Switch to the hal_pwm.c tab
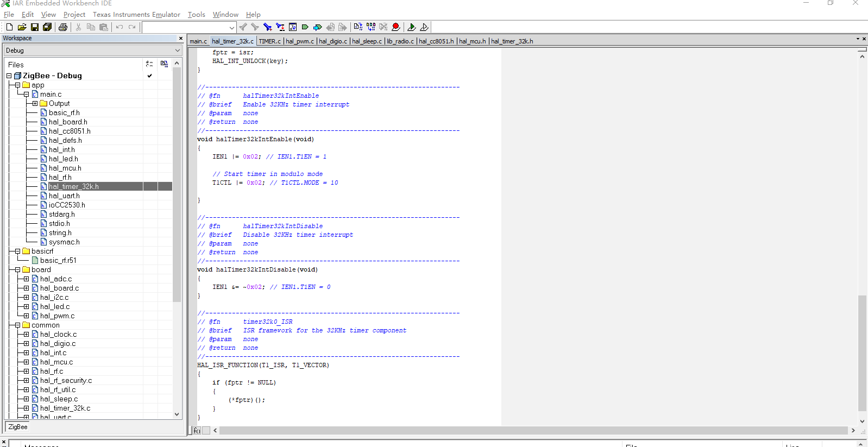 (x=300, y=41)
